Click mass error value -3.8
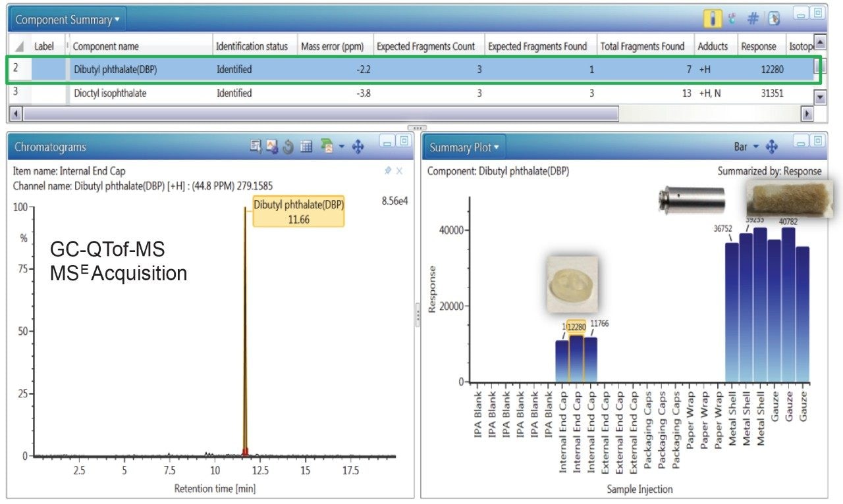 point(364,93)
